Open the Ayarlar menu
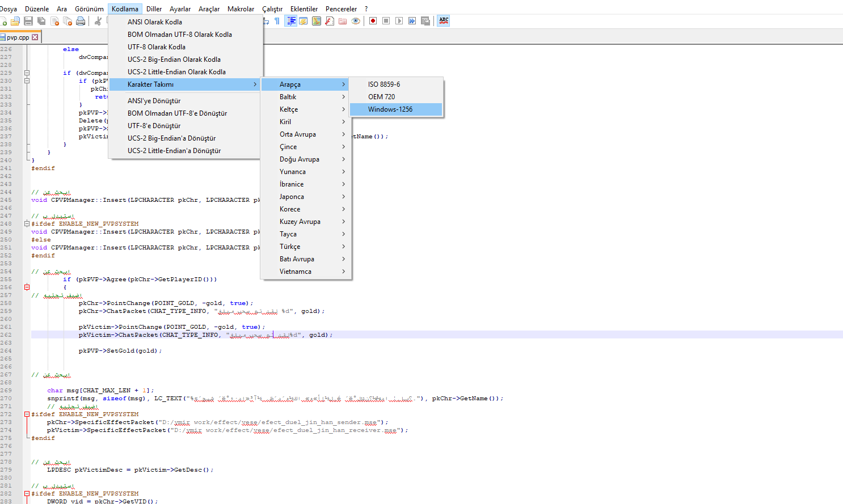843x504 pixels. pyautogui.click(x=180, y=9)
